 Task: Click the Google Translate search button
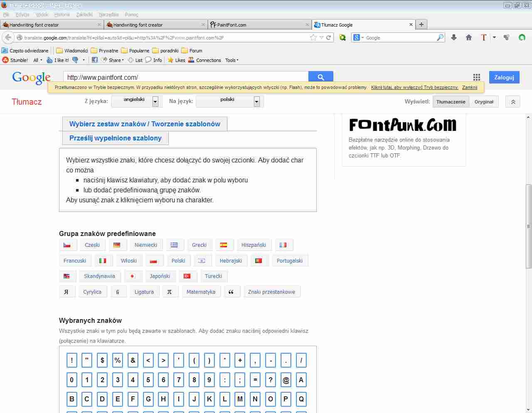[x=320, y=77]
